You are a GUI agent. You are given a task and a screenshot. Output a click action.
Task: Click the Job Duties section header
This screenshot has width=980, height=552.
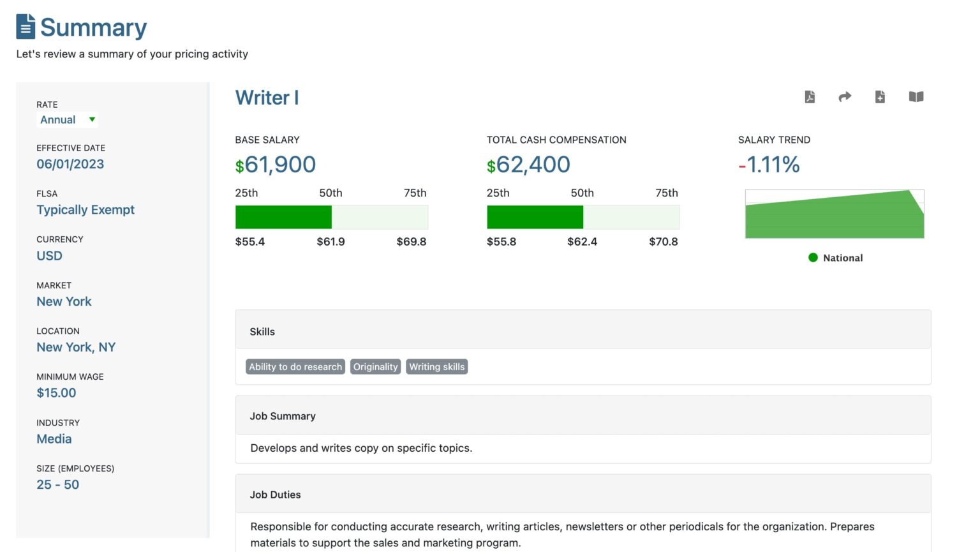click(583, 495)
